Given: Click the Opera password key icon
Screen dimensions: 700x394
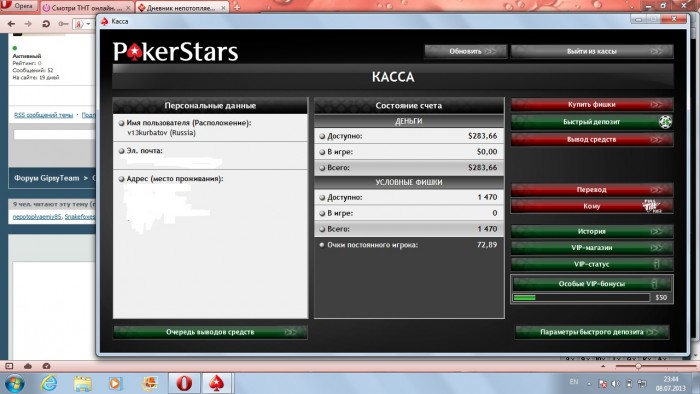Looking at the screenshot, I should (63, 24).
